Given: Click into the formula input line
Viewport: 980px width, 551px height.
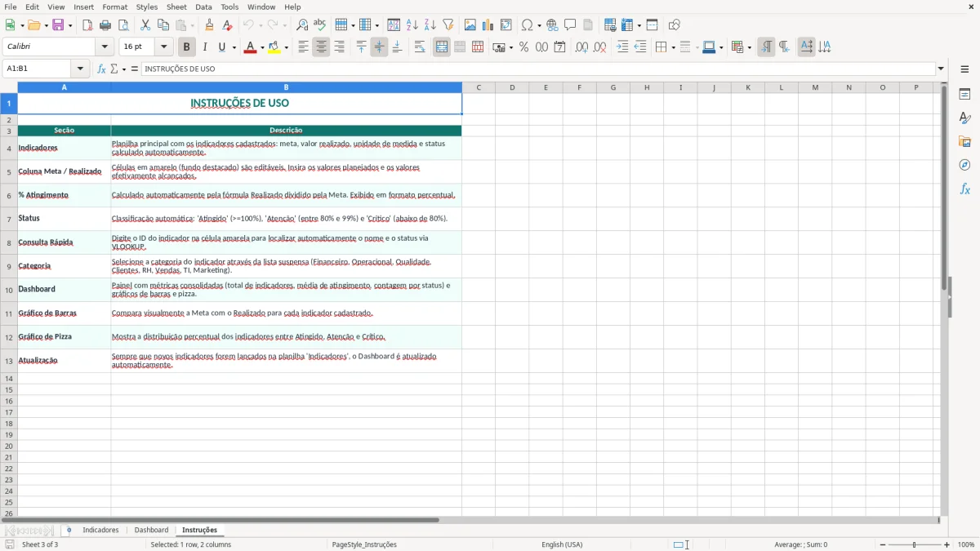Looking at the screenshot, I should (x=538, y=69).
